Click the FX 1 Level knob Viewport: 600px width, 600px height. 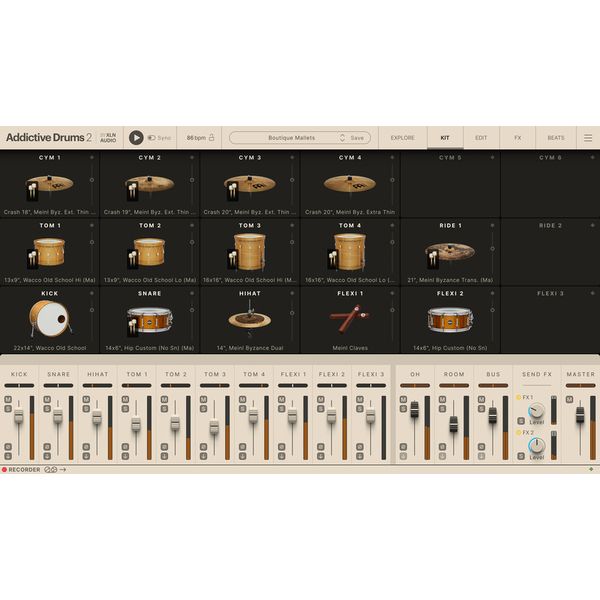[x=536, y=411]
